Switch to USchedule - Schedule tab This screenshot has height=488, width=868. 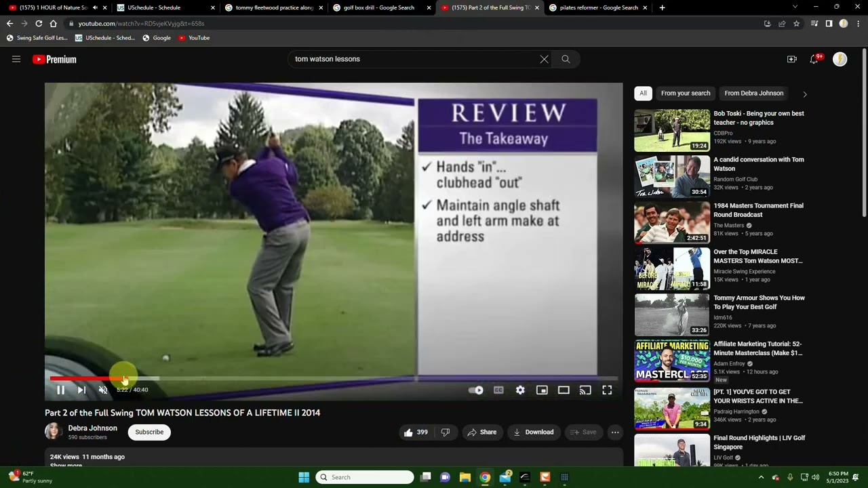coord(165,7)
